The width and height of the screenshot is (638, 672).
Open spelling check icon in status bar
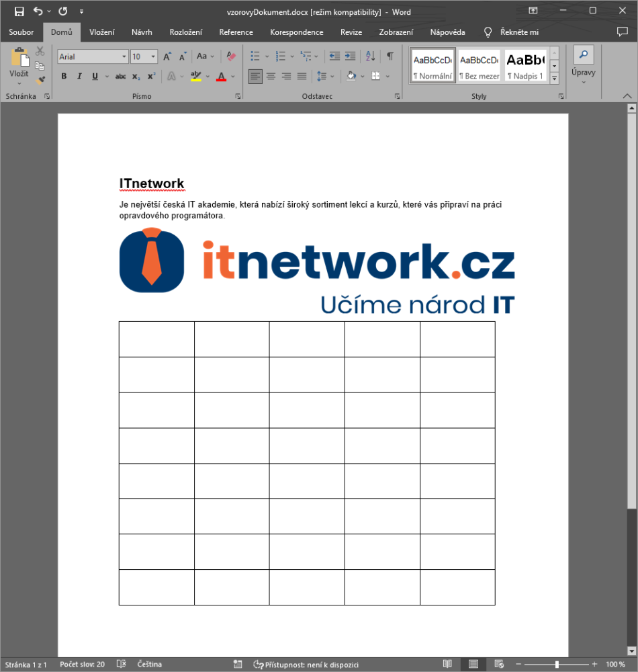coord(122,664)
